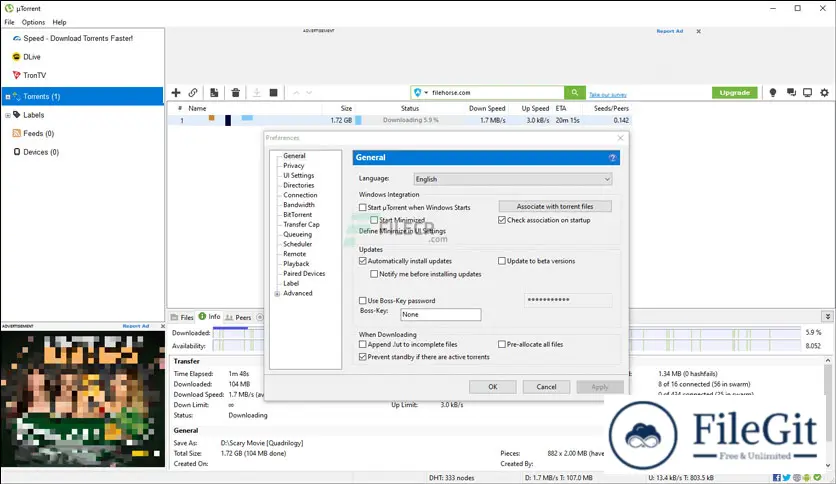The image size is (836, 484).
Task: Click the Start torrent download arrow icon
Action: 256,93
